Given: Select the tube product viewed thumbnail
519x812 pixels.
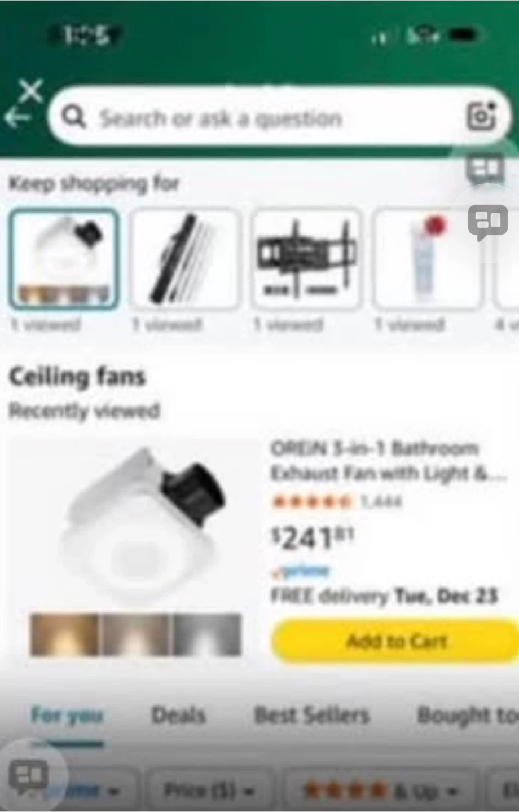Looking at the screenshot, I should pos(428,258).
